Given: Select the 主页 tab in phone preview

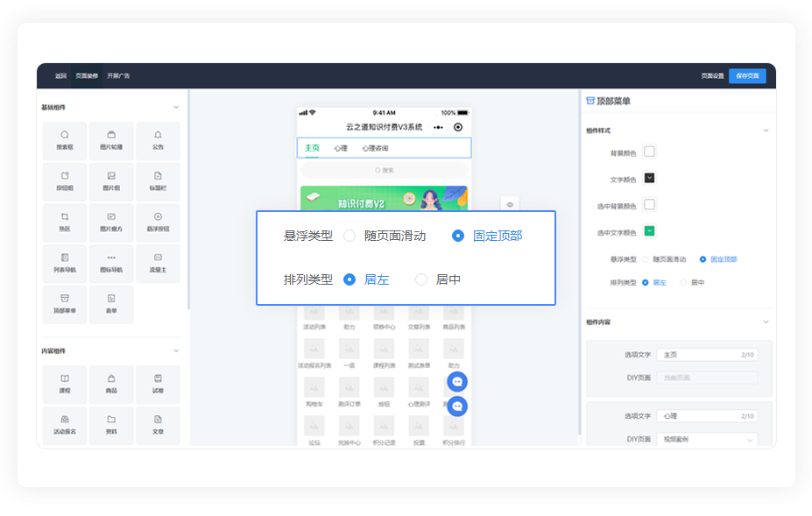Looking at the screenshot, I should click(312, 148).
